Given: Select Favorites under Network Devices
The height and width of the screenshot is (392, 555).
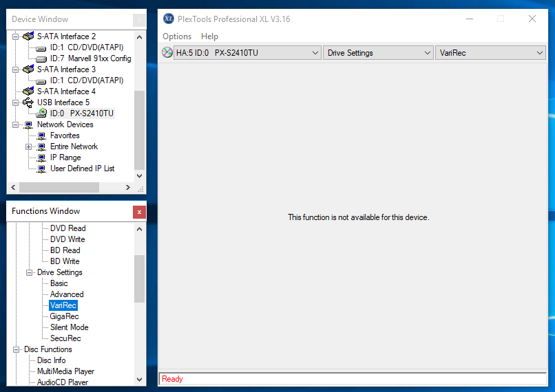Looking at the screenshot, I should point(65,135).
